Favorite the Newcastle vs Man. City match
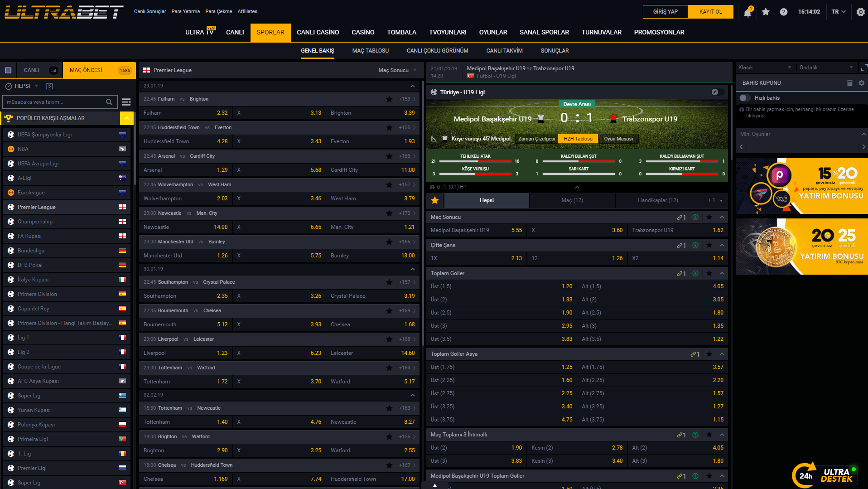The width and height of the screenshot is (868, 489). [389, 213]
